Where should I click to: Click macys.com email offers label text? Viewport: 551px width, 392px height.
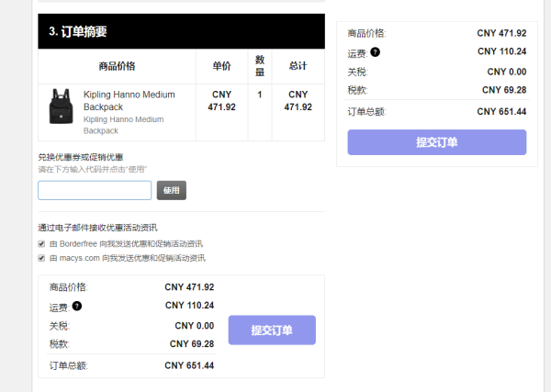[128, 258]
